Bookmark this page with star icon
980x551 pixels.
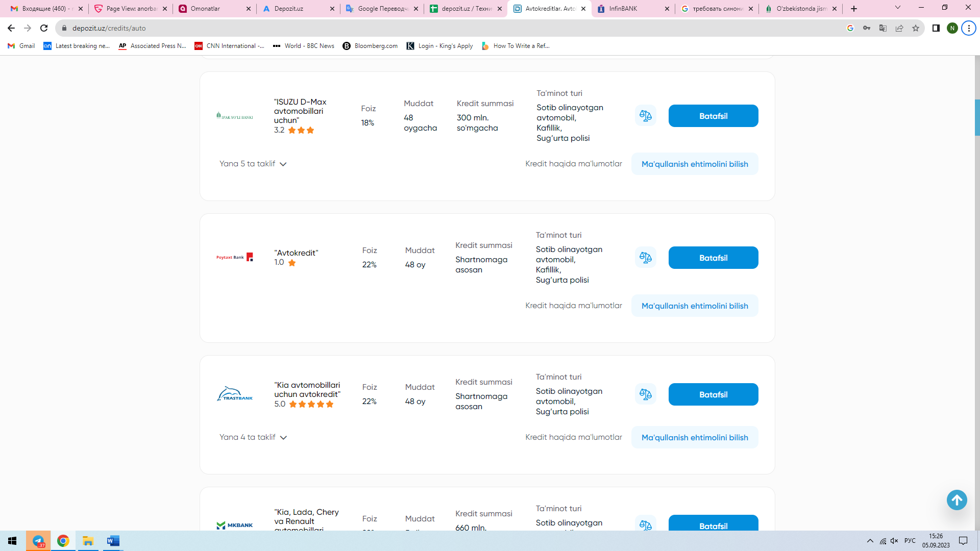[x=916, y=28]
